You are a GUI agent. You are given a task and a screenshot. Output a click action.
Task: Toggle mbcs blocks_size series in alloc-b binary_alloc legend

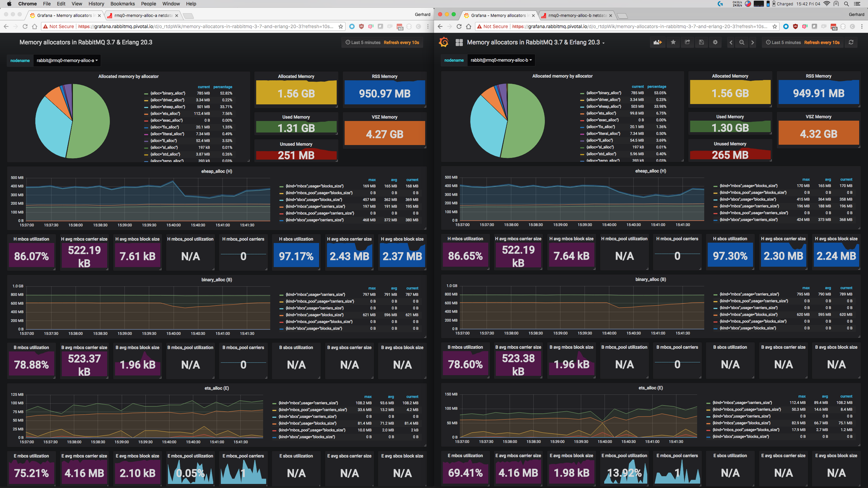748,314
